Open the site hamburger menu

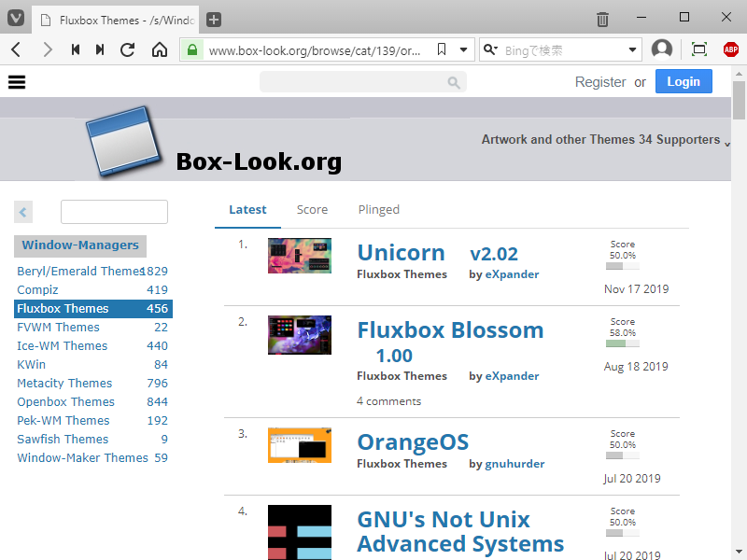(17, 82)
